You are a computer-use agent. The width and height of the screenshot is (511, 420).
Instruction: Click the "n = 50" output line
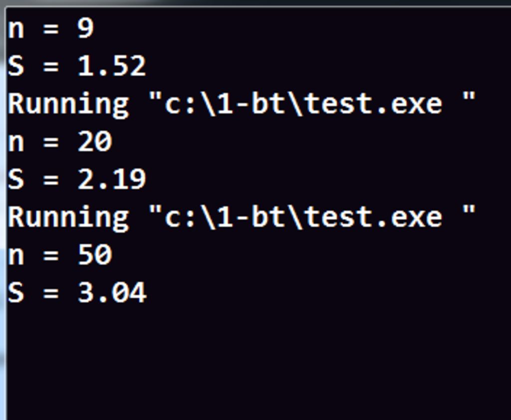60,255
